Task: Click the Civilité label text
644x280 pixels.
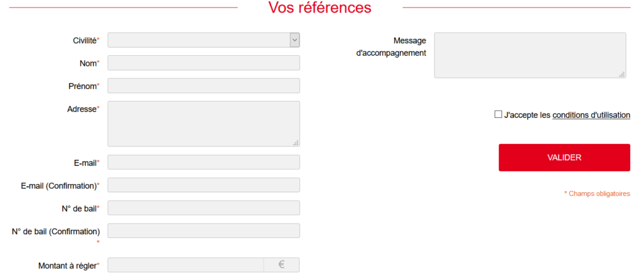Action: click(x=86, y=40)
